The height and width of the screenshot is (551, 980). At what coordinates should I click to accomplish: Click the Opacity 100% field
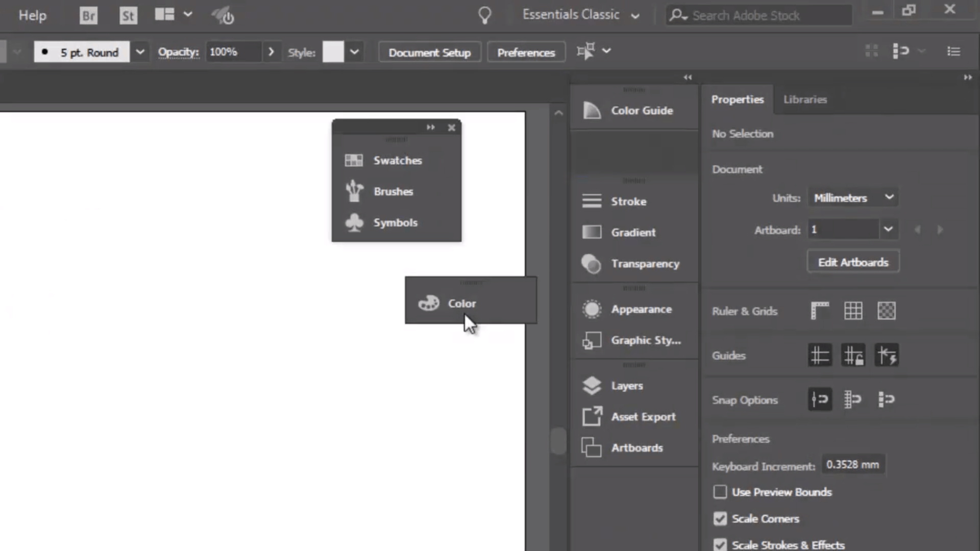tap(234, 52)
